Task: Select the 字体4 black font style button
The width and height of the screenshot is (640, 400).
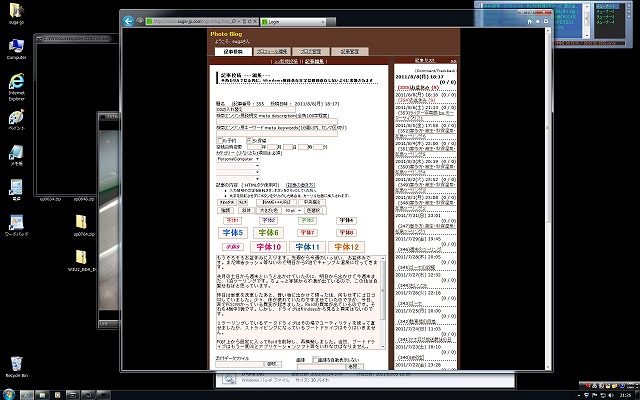Action: click(347, 220)
